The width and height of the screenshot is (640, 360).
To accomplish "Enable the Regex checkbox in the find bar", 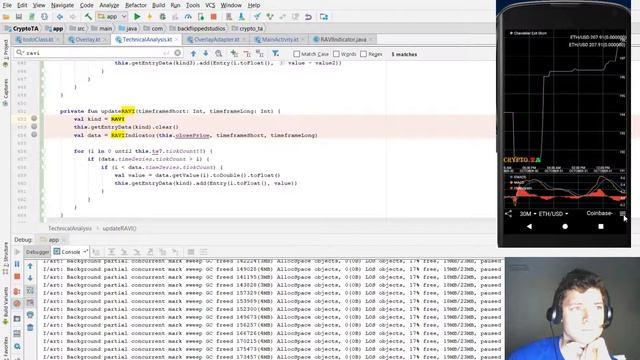I will [x=364, y=54].
